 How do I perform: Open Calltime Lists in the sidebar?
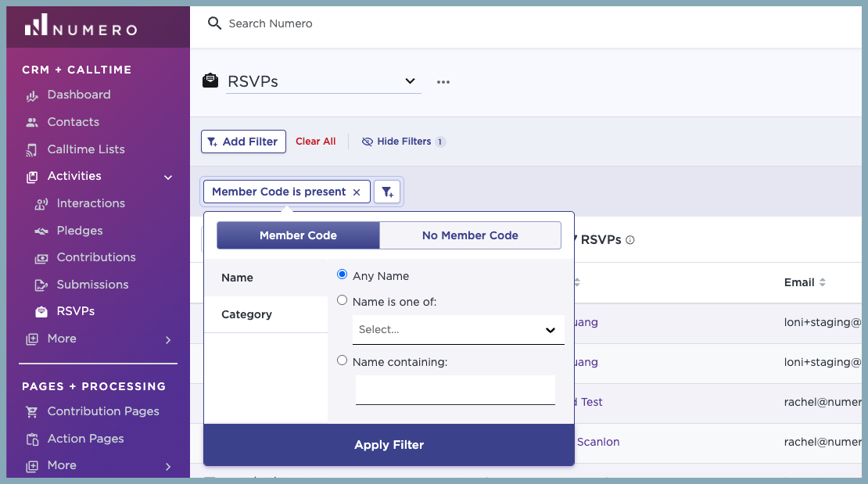(x=86, y=149)
